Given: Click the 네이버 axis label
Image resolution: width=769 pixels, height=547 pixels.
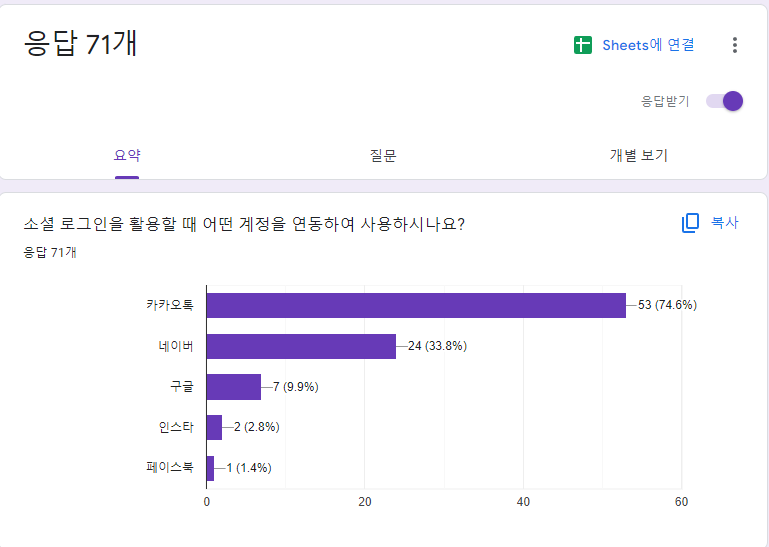Looking at the screenshot, I should point(176,346).
